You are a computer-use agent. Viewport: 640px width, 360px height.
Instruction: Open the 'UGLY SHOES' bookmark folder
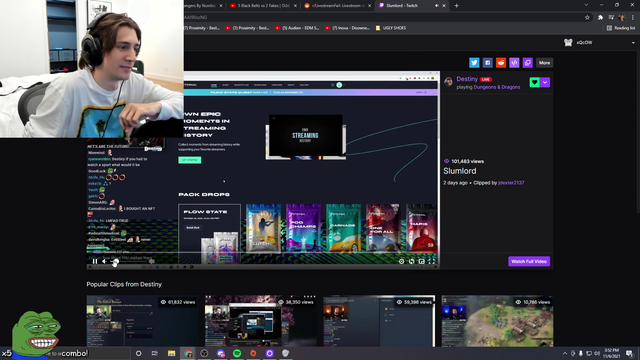(391, 28)
